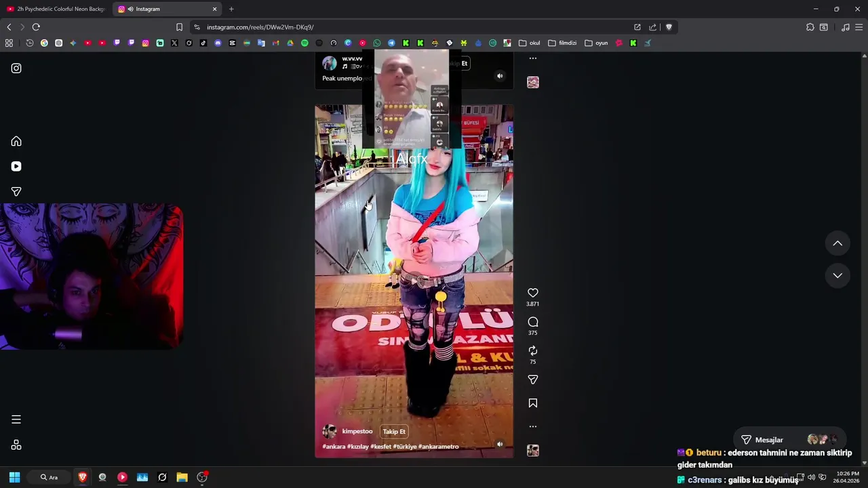
Task: Go to next reel with down chevron
Action: (x=837, y=275)
